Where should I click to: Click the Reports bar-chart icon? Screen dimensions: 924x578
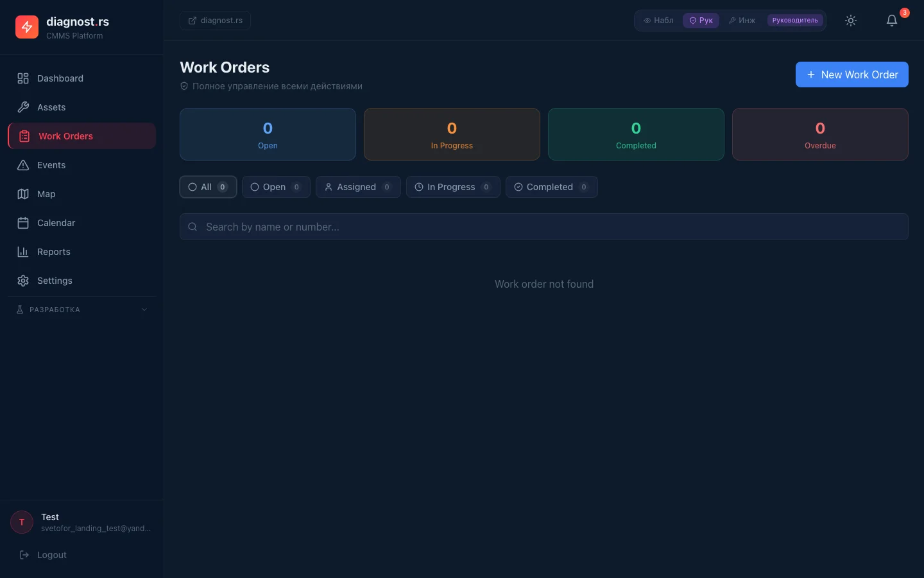tap(23, 252)
